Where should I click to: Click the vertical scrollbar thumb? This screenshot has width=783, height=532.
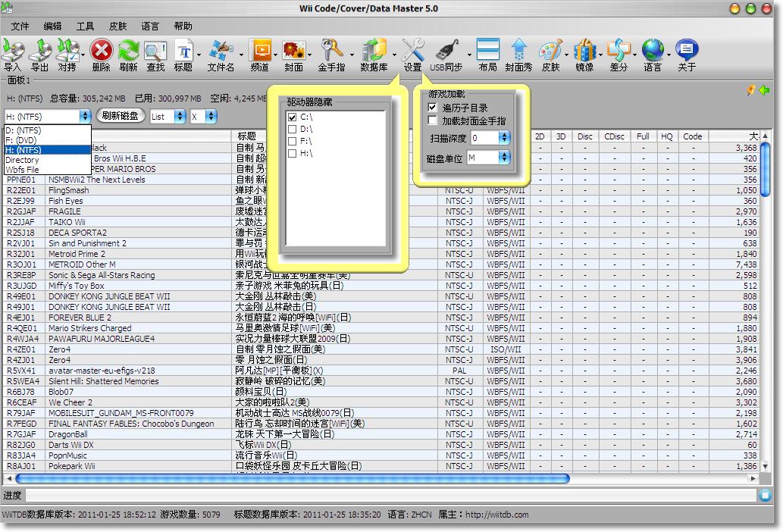(765, 170)
